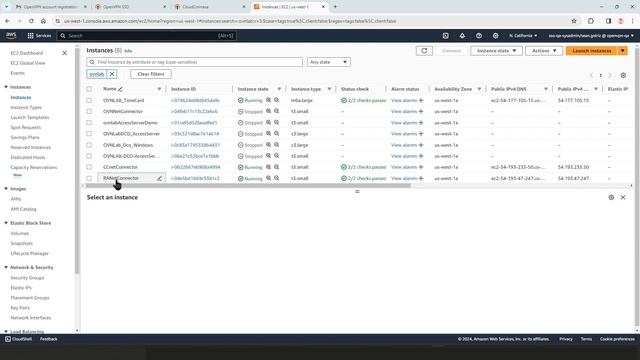The width and height of the screenshot is (640, 360).
Task: Add alarm plus for CCnetConnector
Action: pyautogui.click(x=421, y=167)
